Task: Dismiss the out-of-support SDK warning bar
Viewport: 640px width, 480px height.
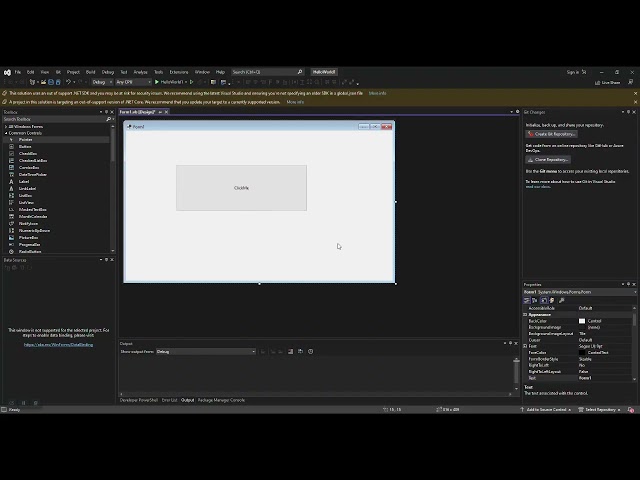Action: tap(635, 93)
